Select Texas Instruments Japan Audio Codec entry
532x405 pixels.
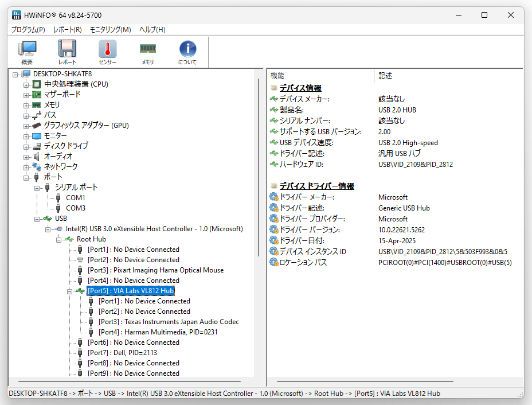click(x=169, y=322)
